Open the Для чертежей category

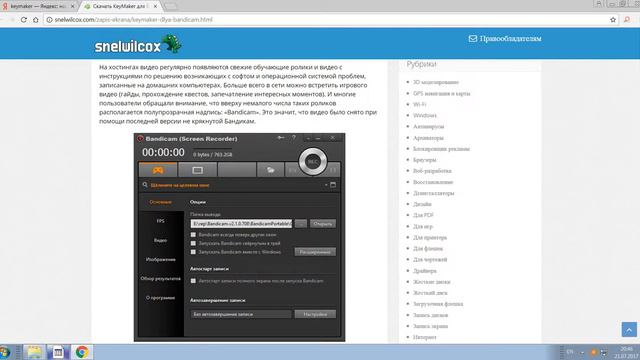[x=430, y=260]
